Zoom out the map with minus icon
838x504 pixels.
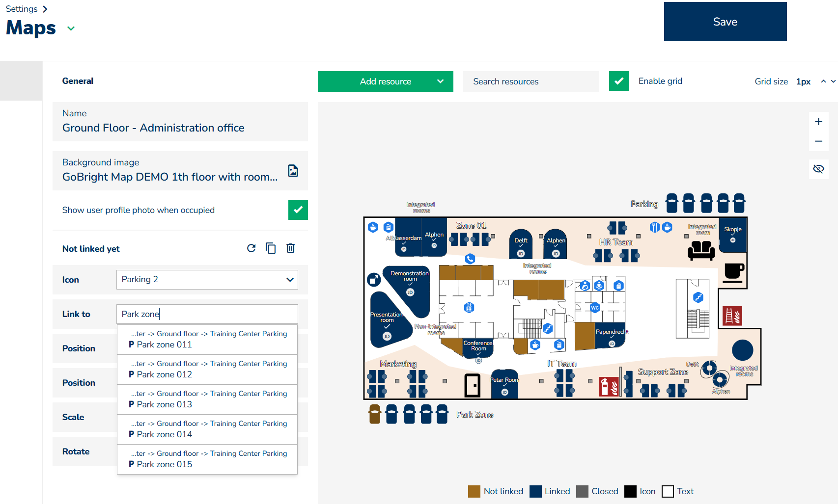(x=818, y=141)
